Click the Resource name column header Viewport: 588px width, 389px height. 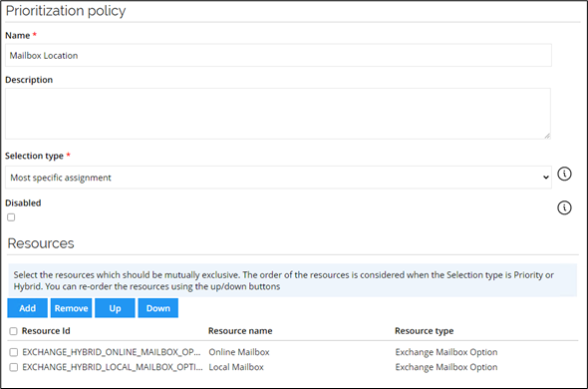(x=240, y=331)
